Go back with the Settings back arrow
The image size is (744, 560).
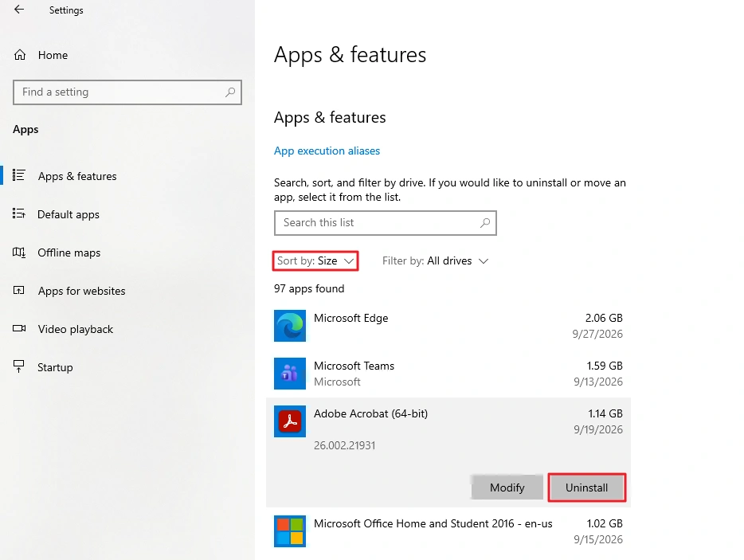(19, 10)
